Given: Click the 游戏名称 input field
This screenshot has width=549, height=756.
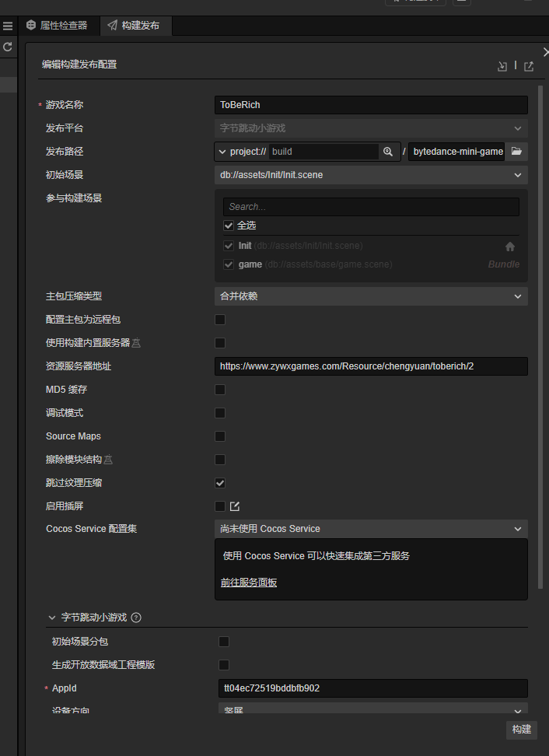Looking at the screenshot, I should [x=371, y=105].
